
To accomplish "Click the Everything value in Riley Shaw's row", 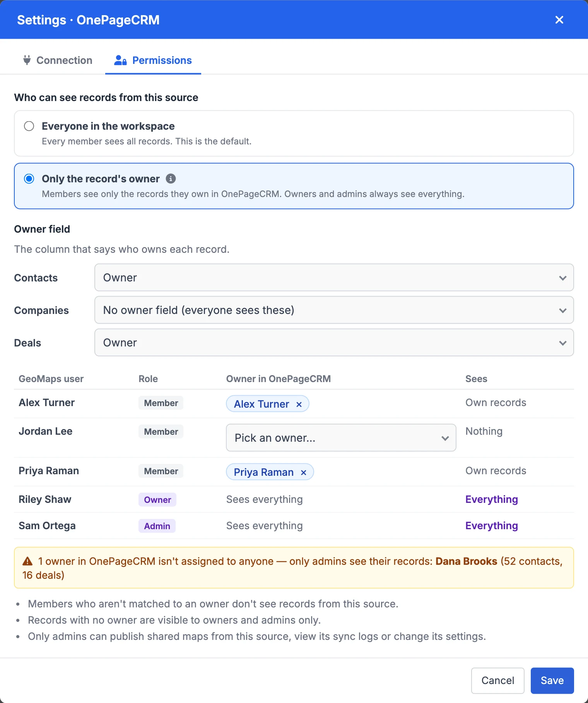I will click(x=492, y=499).
